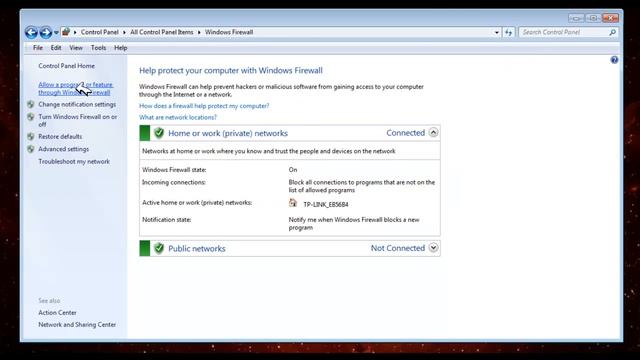This screenshot has height=360, width=640.
Task: Open Change notification settings
Action: 77,104
